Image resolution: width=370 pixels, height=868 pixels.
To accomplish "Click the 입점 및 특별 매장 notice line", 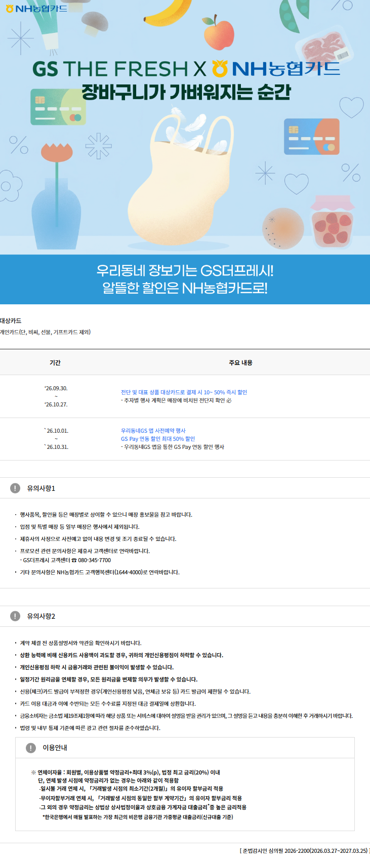I will click(79, 527).
